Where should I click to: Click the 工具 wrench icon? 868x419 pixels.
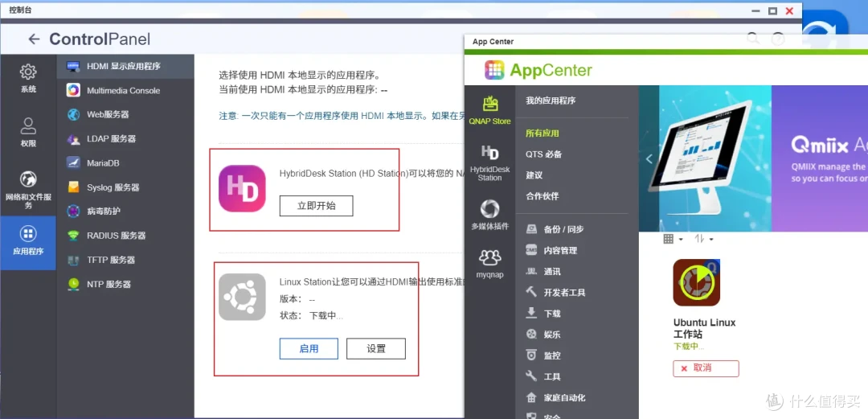[531, 376]
